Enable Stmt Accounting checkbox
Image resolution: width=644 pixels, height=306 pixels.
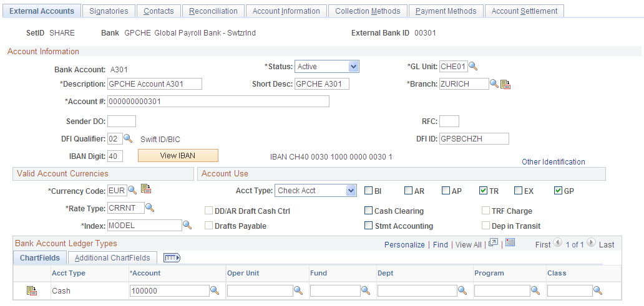(x=368, y=226)
